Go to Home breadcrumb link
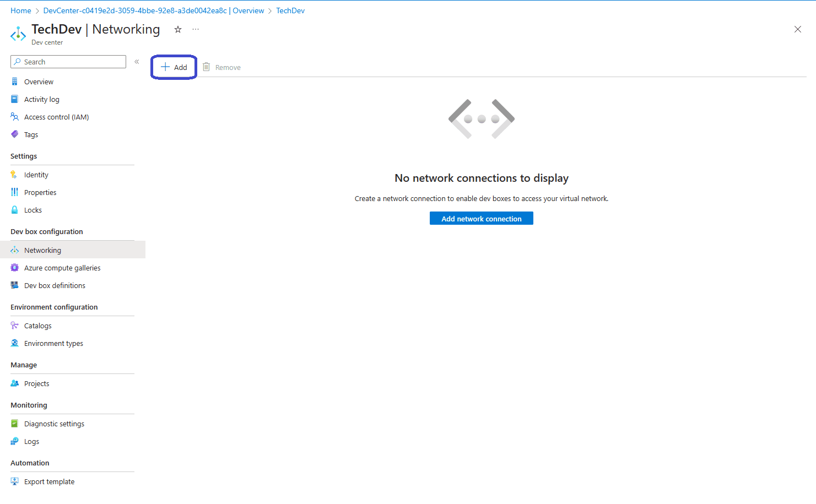Image resolution: width=816 pixels, height=504 pixels. (21, 10)
